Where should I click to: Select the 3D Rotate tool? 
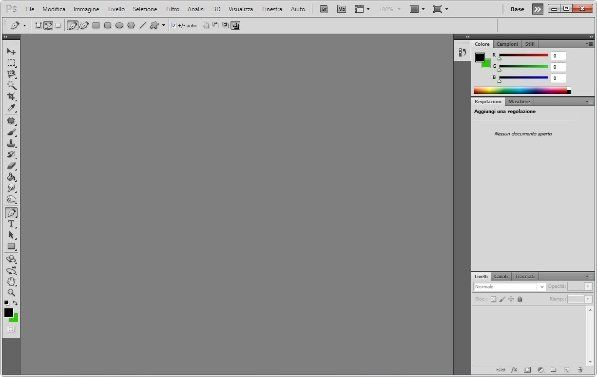point(11,259)
